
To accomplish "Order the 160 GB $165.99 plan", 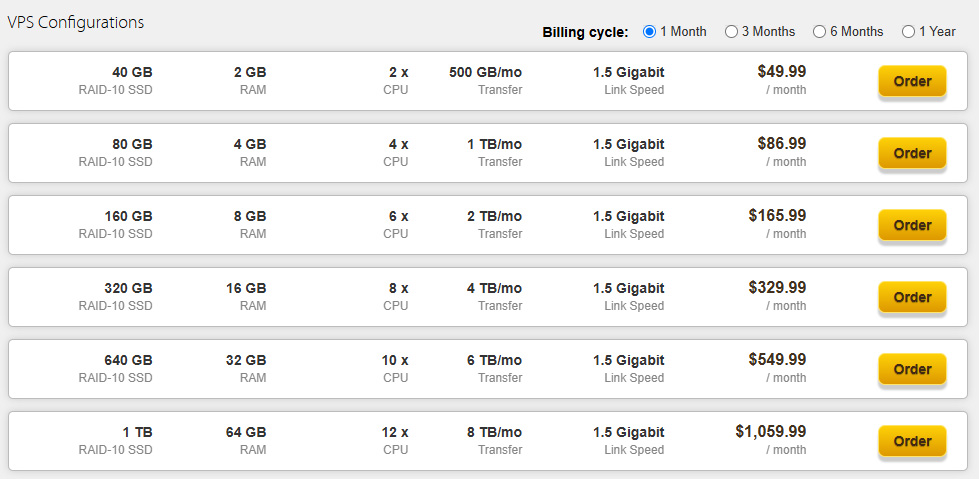I will coord(912,225).
